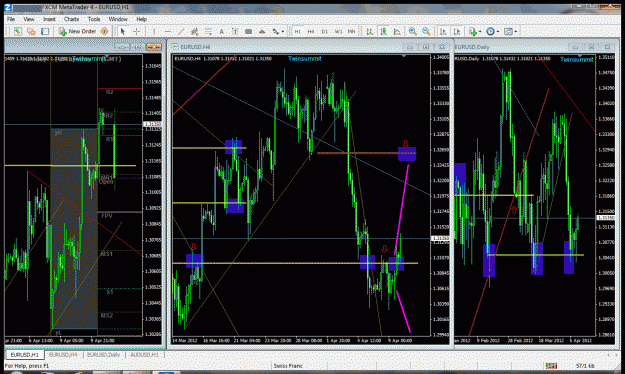Image resolution: width=625 pixels, height=374 pixels.
Task: Toggle chart auto scroll
Action: pos(443,31)
